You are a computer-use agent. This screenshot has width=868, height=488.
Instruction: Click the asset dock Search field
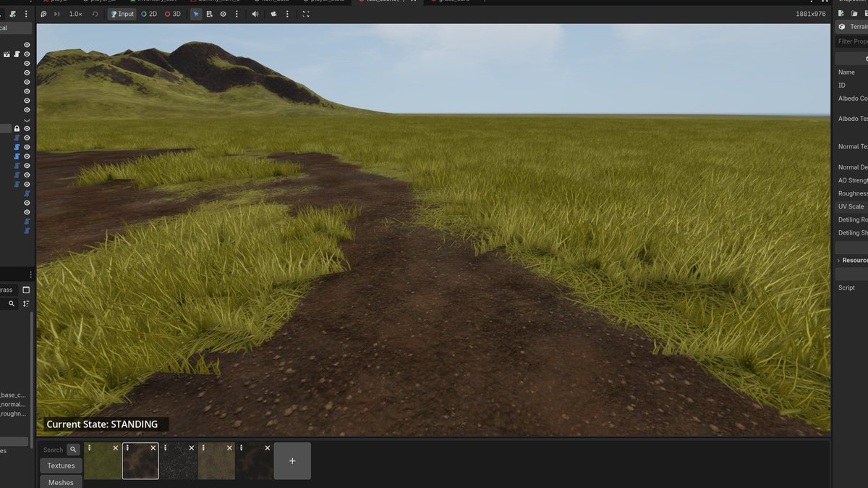(53, 450)
